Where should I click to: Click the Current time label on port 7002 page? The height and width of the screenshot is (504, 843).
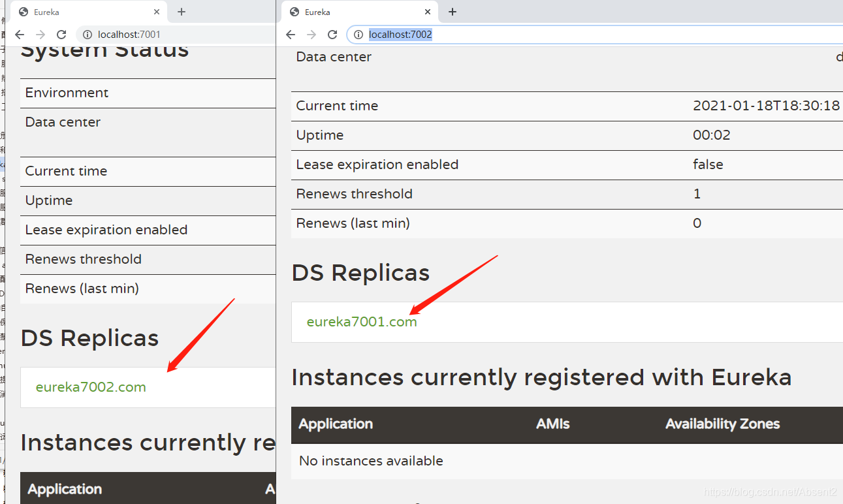[x=337, y=106]
